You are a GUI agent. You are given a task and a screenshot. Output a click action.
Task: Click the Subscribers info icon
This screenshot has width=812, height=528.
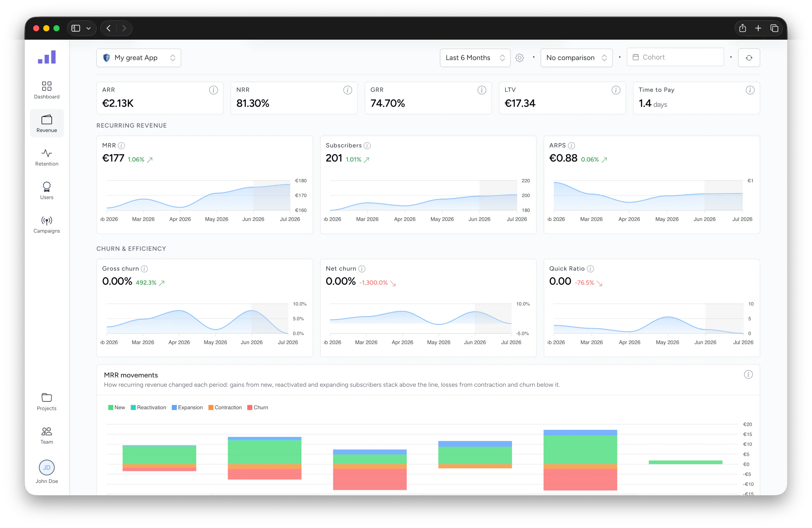pyautogui.click(x=367, y=146)
